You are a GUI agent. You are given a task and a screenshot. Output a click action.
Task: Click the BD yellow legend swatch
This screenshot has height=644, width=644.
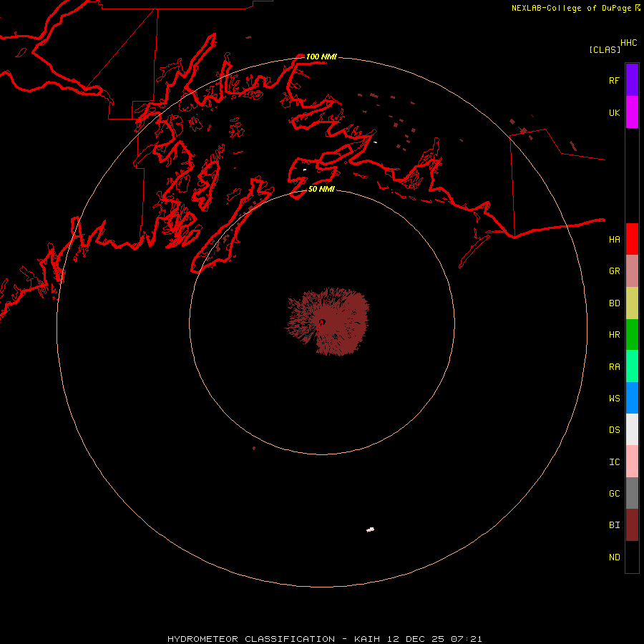click(x=632, y=303)
